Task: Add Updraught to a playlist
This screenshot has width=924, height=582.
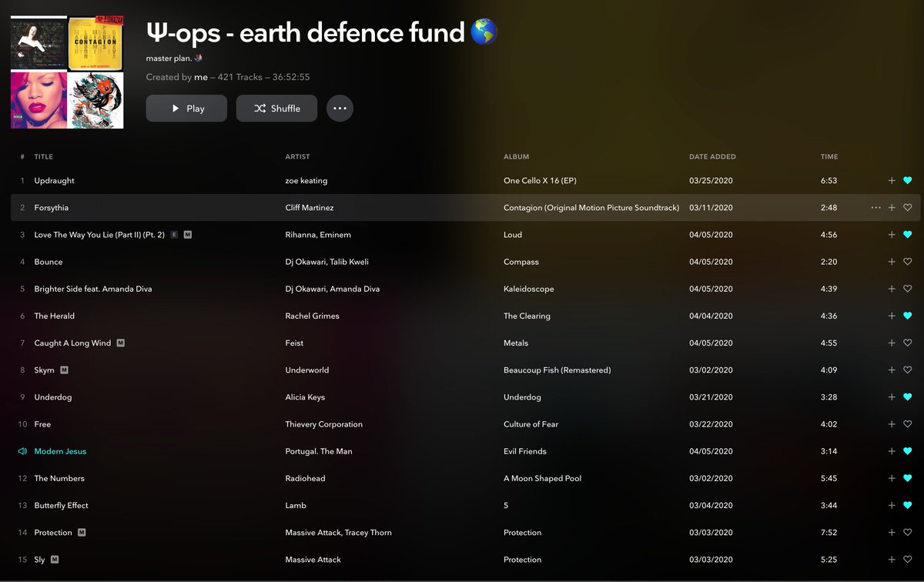Action: 892,181
